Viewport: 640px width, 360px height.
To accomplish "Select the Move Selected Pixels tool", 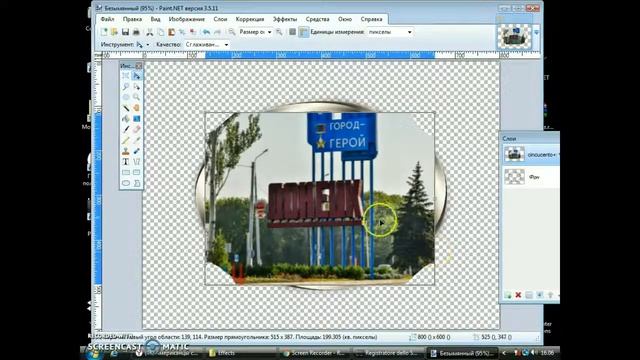I will (136, 76).
